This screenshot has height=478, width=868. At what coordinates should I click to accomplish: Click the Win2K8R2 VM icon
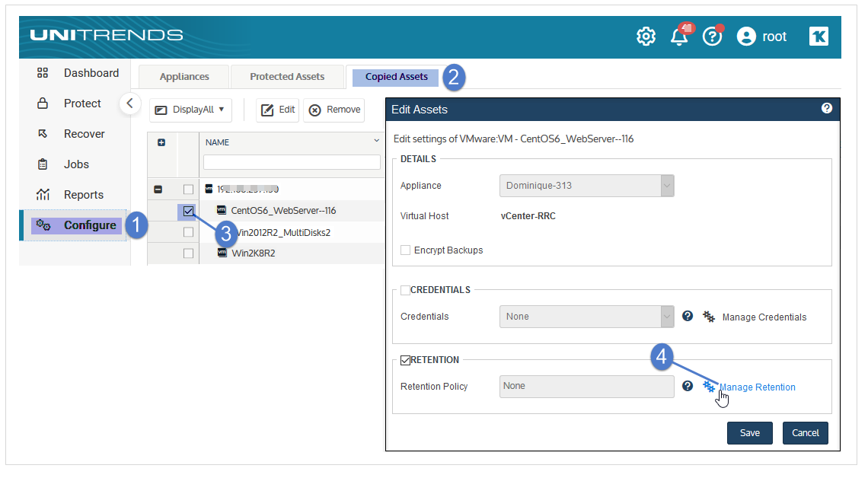[222, 253]
